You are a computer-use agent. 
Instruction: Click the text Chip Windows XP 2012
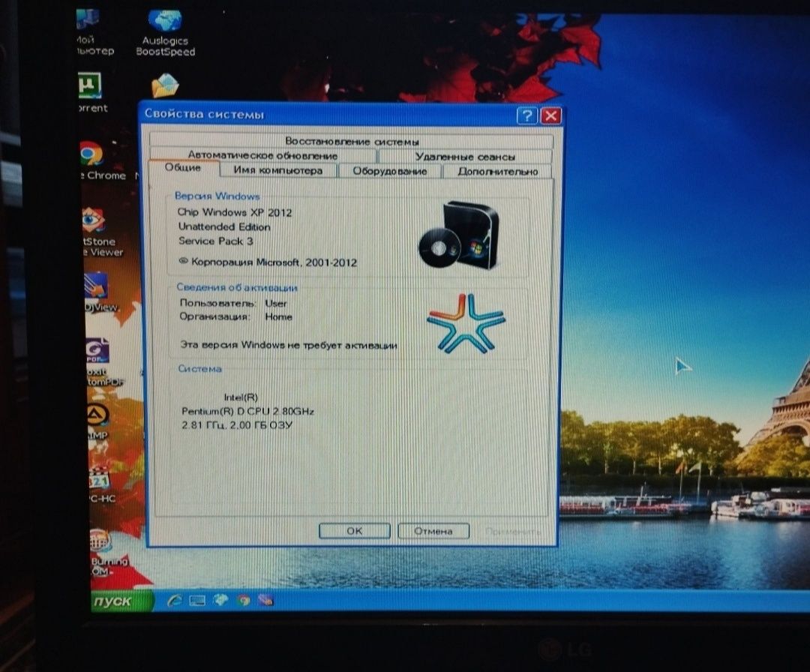click(x=235, y=212)
